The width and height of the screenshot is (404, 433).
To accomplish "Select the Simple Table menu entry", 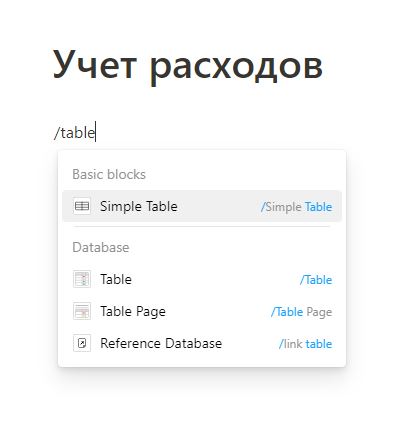I will [202, 206].
